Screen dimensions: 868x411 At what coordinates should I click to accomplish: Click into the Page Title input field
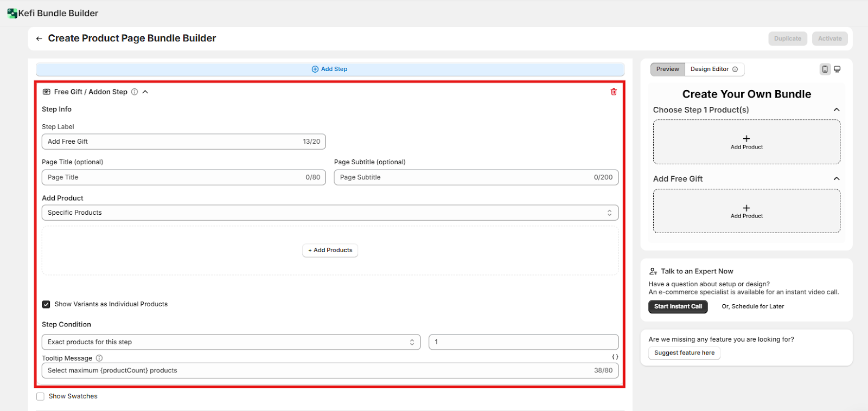[174, 177]
